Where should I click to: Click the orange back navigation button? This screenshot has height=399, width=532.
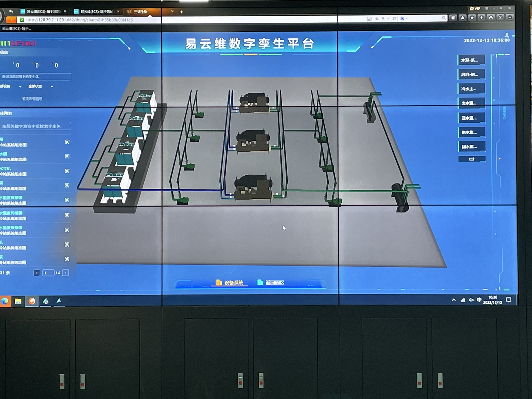pos(11,20)
